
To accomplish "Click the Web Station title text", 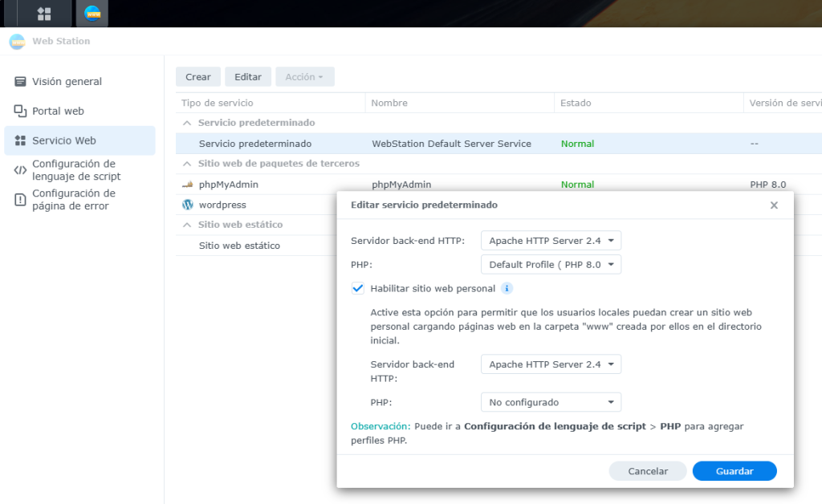I will pos(61,42).
